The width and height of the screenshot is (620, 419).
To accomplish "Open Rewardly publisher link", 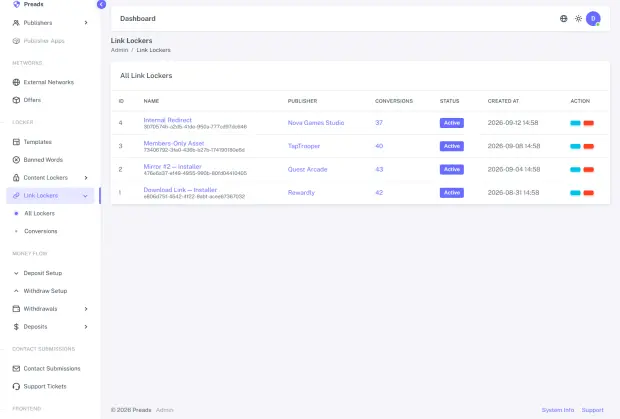I will (x=301, y=193).
